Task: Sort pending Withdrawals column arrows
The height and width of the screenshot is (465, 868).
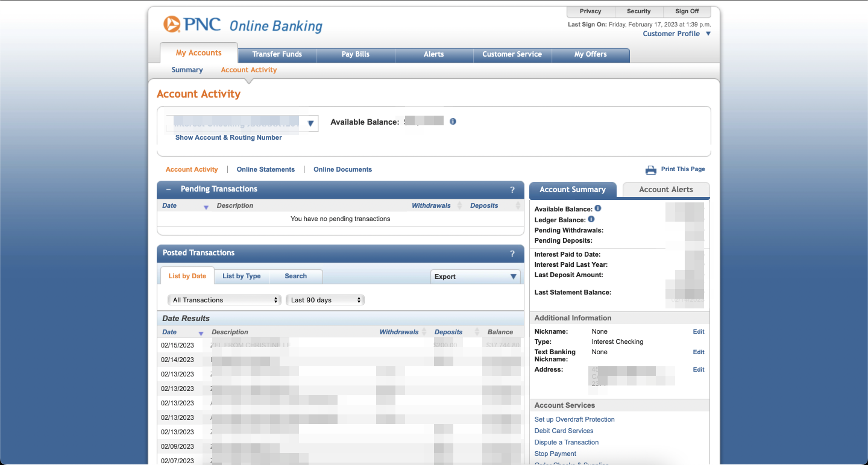Action: (x=459, y=205)
